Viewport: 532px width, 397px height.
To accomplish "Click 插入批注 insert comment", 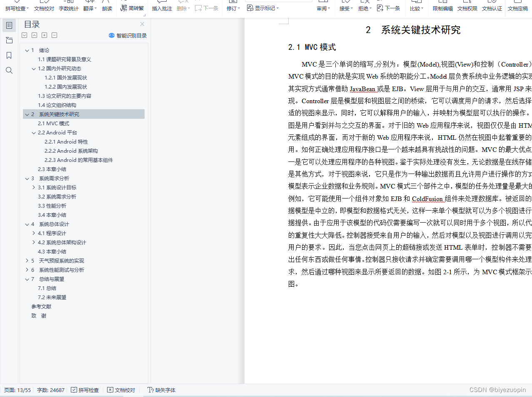I will [162, 8].
